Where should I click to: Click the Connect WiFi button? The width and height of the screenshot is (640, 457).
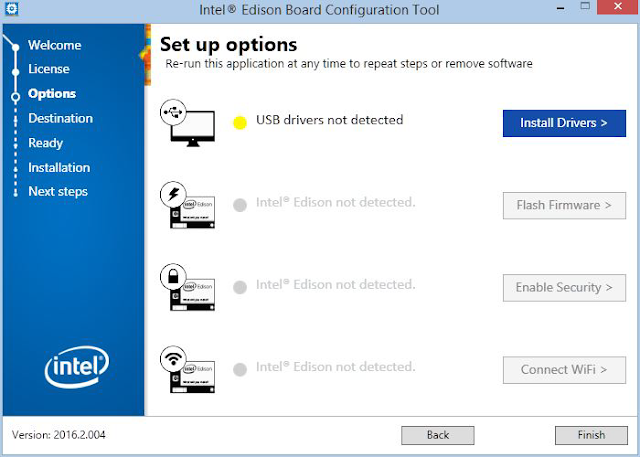pyautogui.click(x=564, y=370)
